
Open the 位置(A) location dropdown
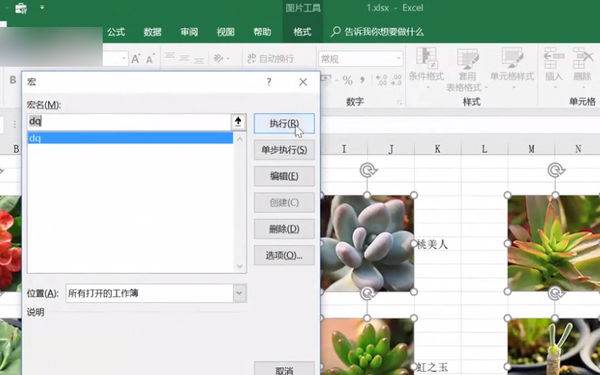[240, 293]
